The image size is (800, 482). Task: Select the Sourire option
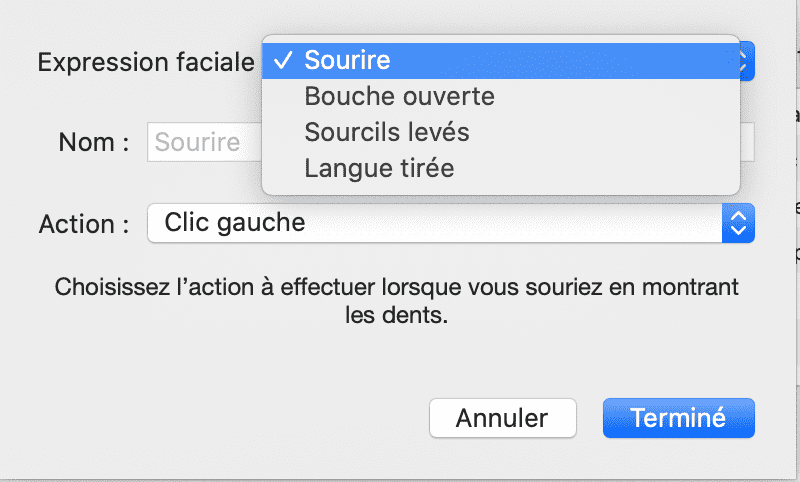(347, 60)
